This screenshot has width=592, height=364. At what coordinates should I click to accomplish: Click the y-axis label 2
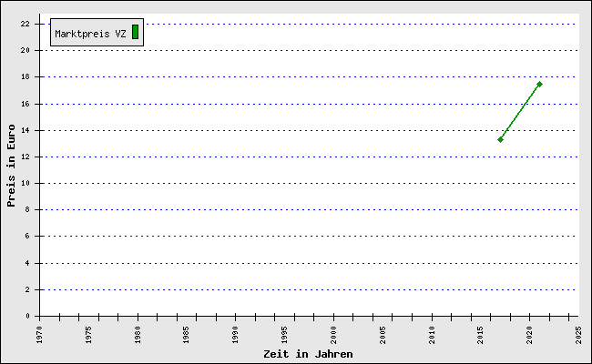pos(27,289)
